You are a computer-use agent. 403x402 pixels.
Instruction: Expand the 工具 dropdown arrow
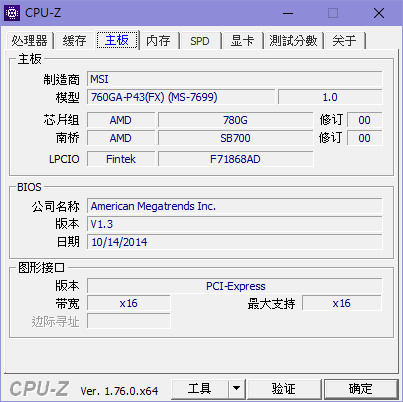[x=237, y=389]
